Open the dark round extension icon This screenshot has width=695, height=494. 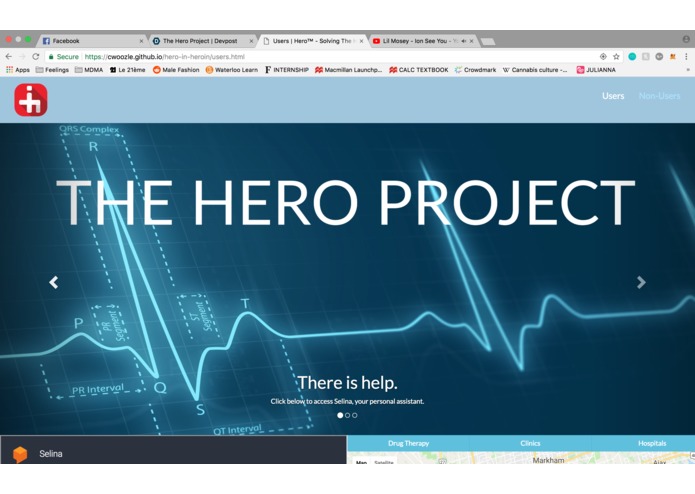659,56
